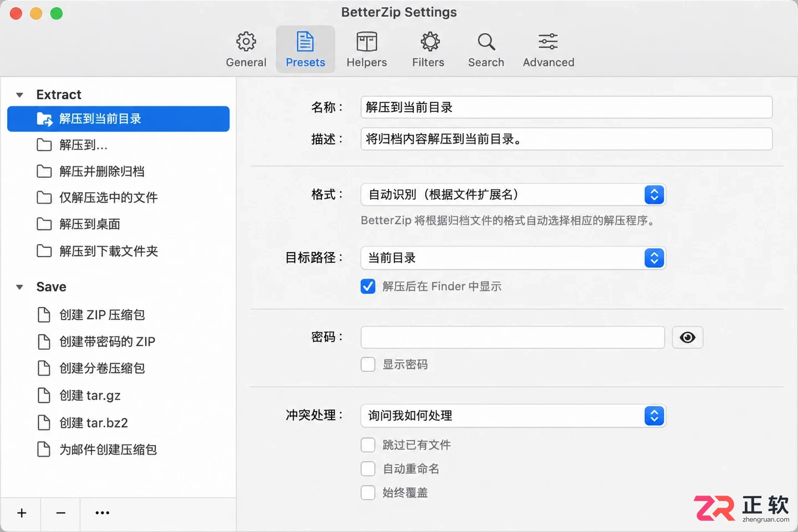Click the folder icon beside 解压并删除归档
The height and width of the screenshot is (532, 798).
click(44, 171)
